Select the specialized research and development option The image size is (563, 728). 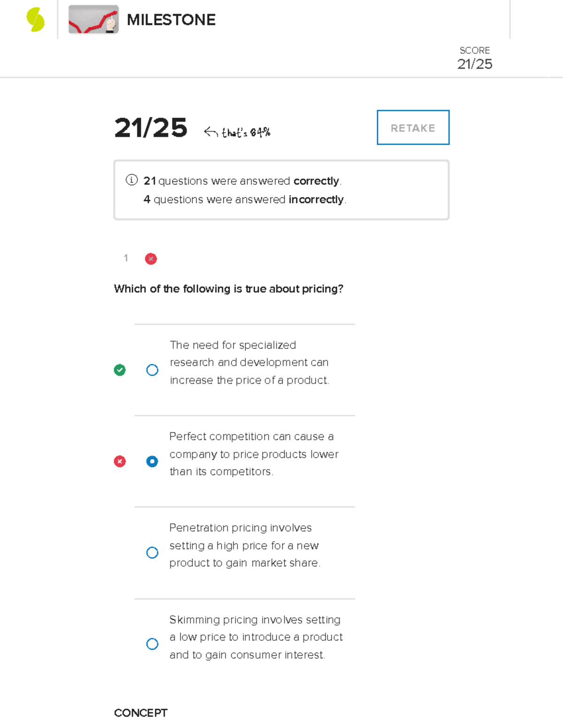(x=152, y=370)
